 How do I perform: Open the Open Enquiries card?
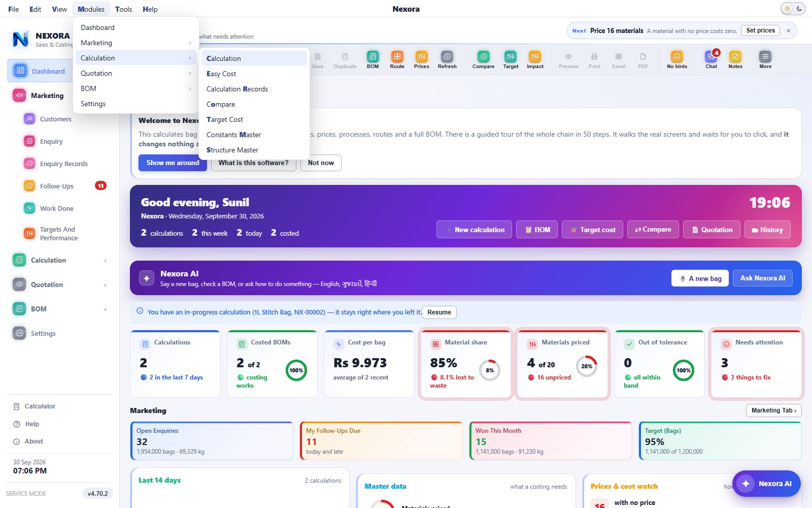click(212, 441)
